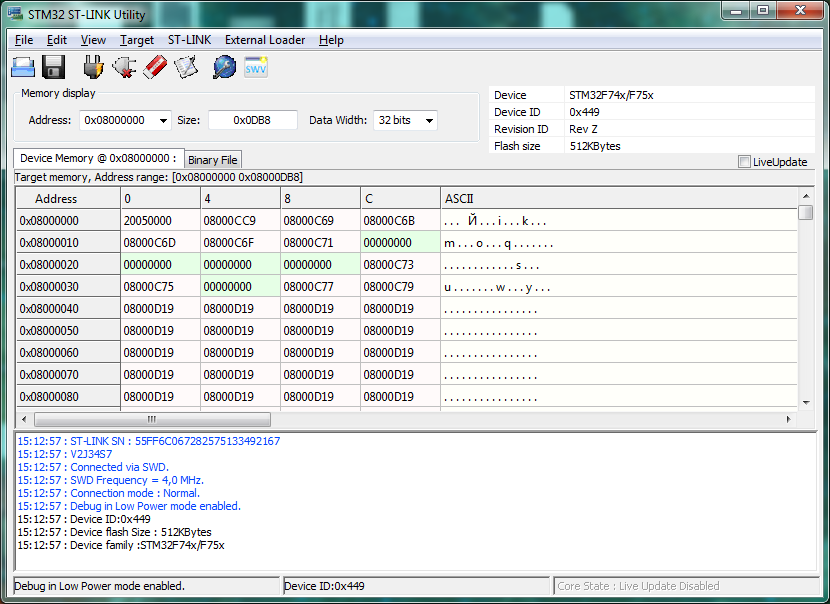Select the Device Memory @ 0x08000000 tab
The height and width of the screenshot is (604, 830).
coord(98,158)
